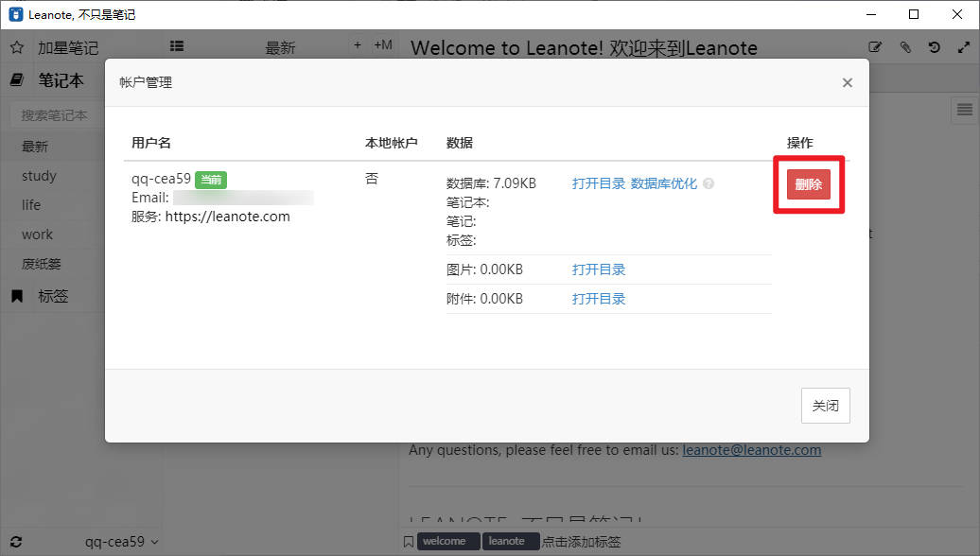Maximize the Leanote window
This screenshot has width=980, height=556.
(914, 14)
